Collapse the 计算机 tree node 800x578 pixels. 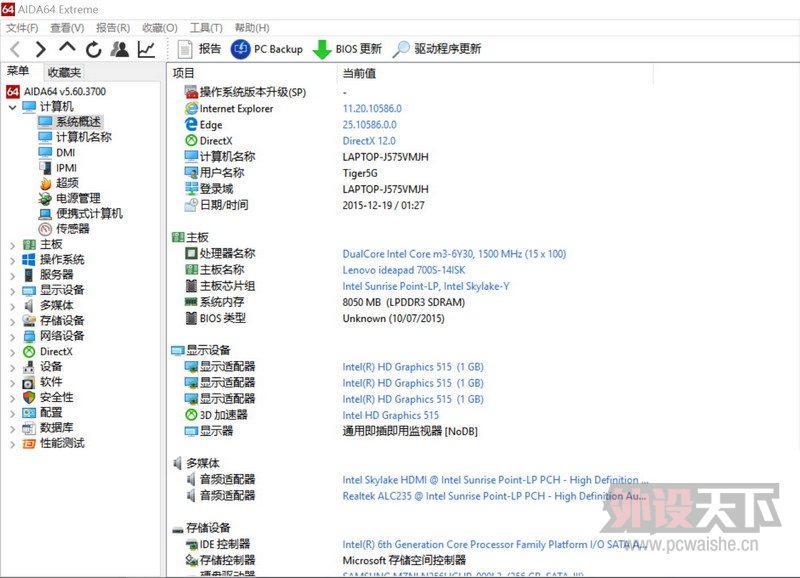[13, 107]
